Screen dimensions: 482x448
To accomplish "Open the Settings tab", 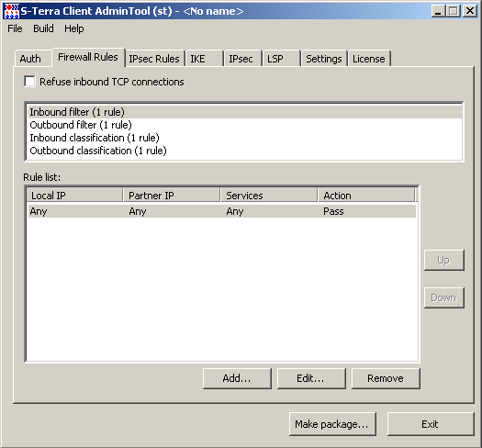I will click(324, 59).
